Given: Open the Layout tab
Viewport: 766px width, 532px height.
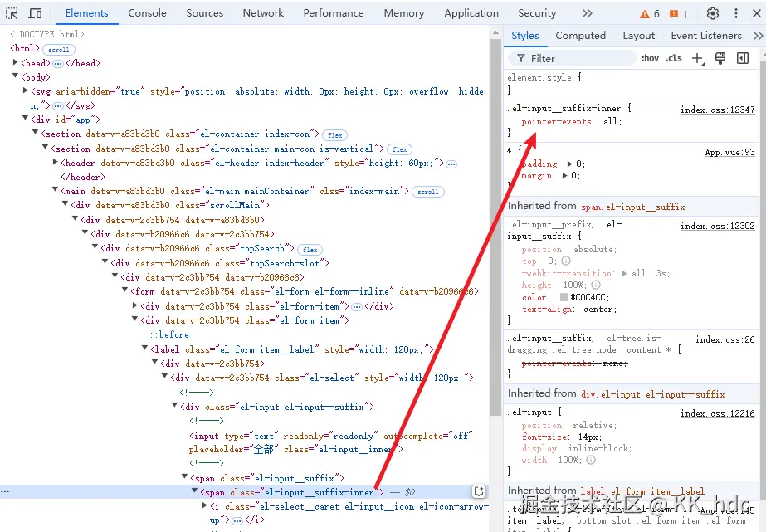Looking at the screenshot, I should 638,35.
